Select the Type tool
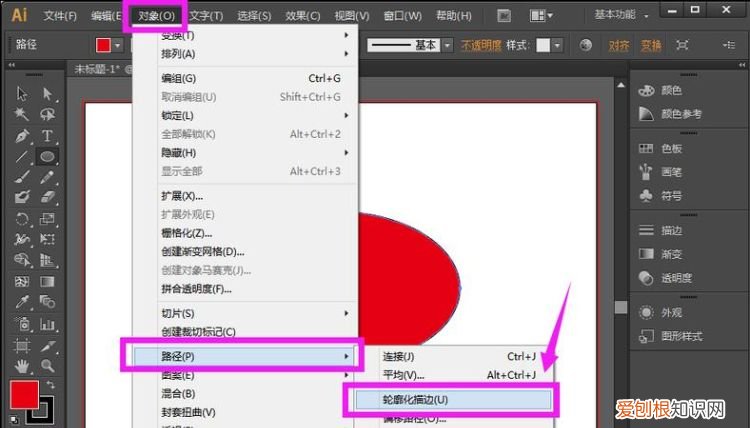Image resolution: width=750 pixels, height=428 pixels. (47, 136)
